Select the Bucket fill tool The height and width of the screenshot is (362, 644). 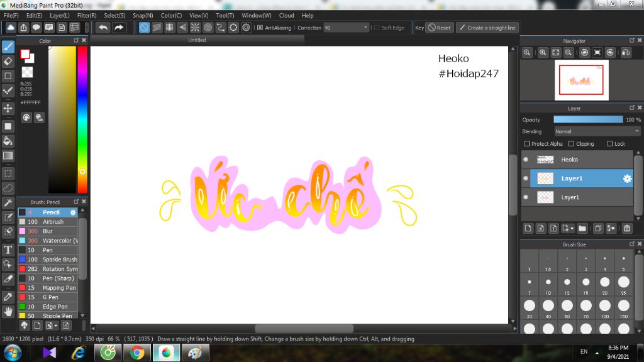coord(8,141)
